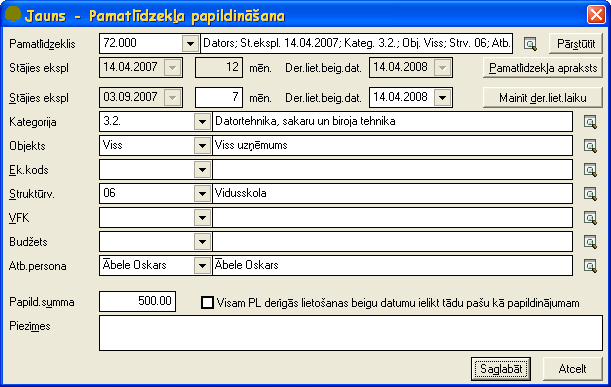611x387 pixels.
Task: Click into the Piezīmes notes box
Action: (351, 333)
